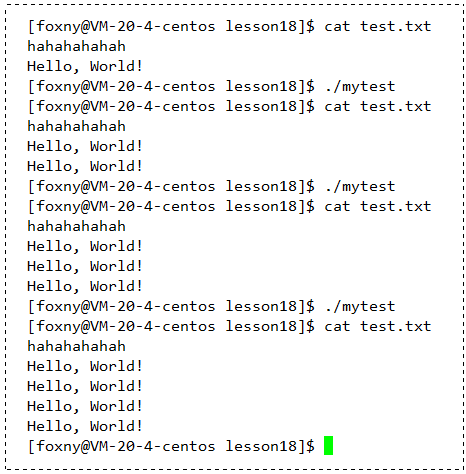Select the last "hahahahahah" output line
This screenshot has height=474, width=466.
[x=76, y=346]
